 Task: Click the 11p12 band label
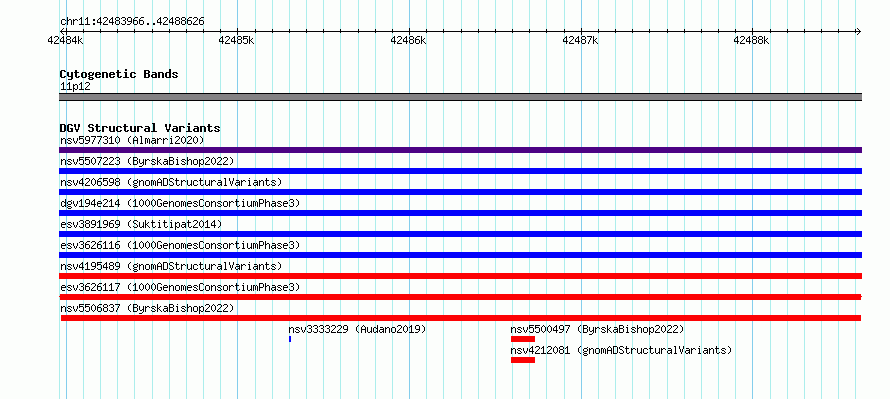75,86
